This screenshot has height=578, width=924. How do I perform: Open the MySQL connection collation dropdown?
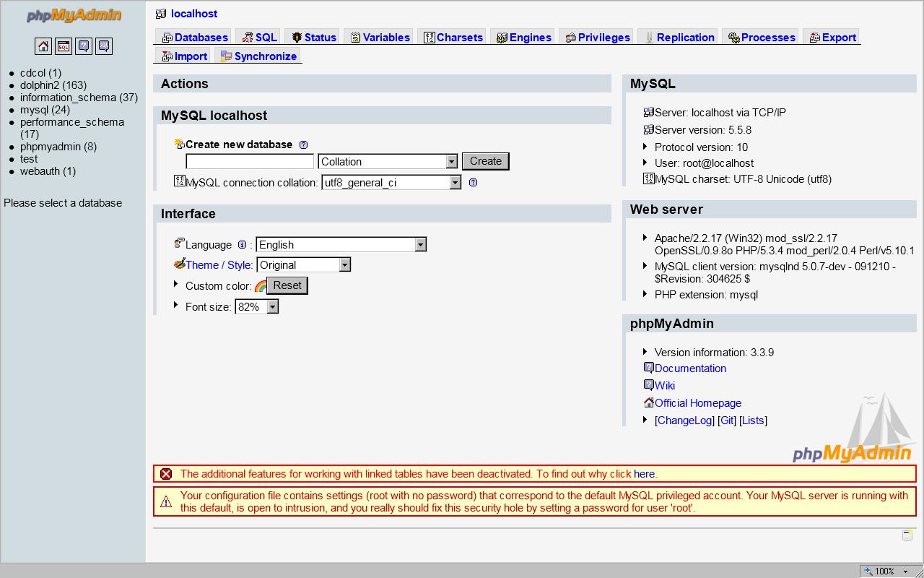point(391,183)
